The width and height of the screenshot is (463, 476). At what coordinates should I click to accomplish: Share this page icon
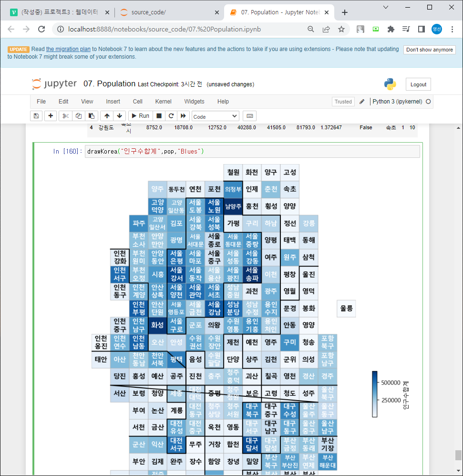coord(326,29)
